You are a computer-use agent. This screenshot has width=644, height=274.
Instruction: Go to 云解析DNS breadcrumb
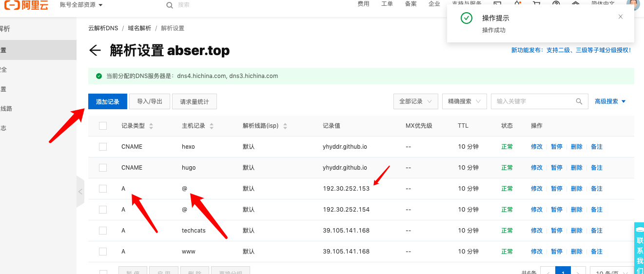(103, 28)
